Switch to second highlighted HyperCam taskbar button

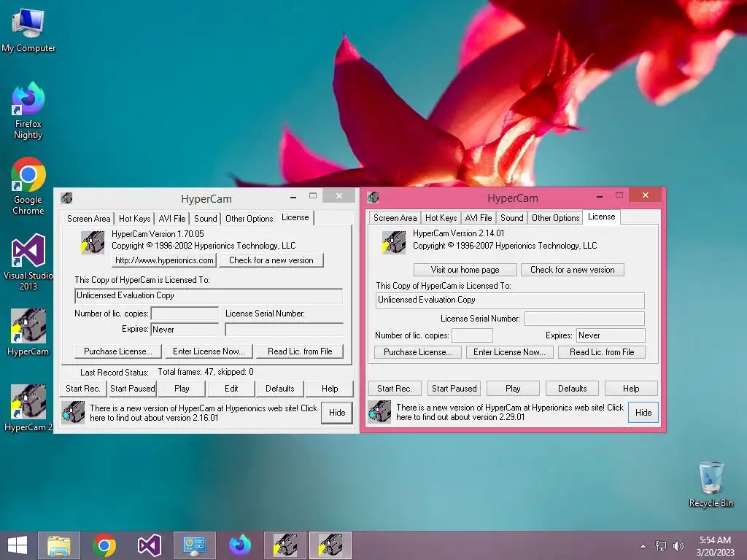(x=330, y=545)
